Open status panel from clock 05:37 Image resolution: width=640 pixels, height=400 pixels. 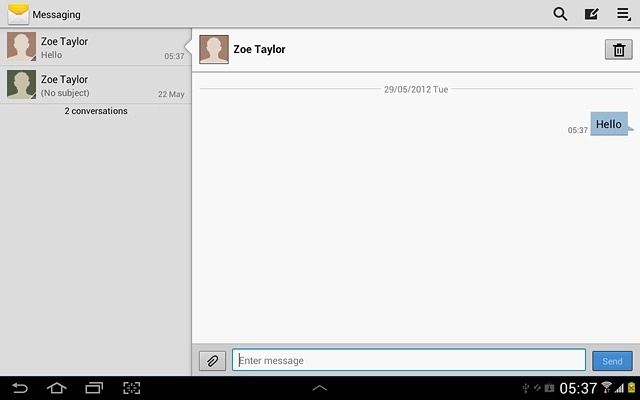(x=577, y=388)
